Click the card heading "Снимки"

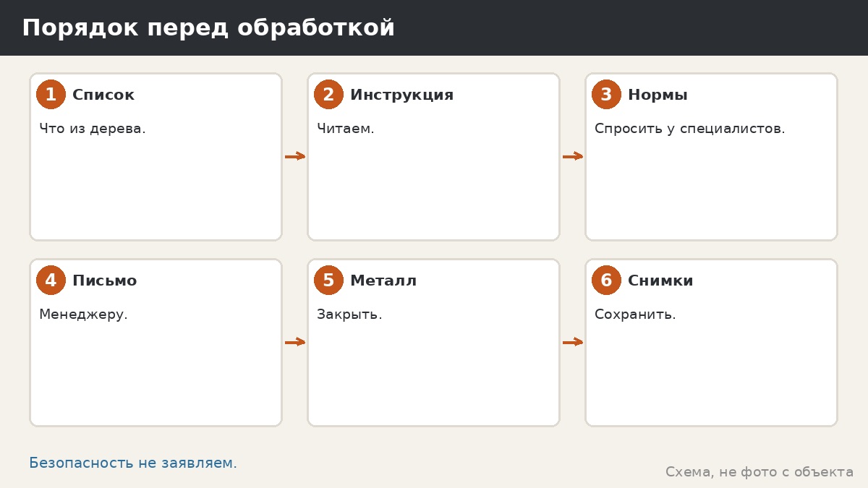tap(660, 281)
